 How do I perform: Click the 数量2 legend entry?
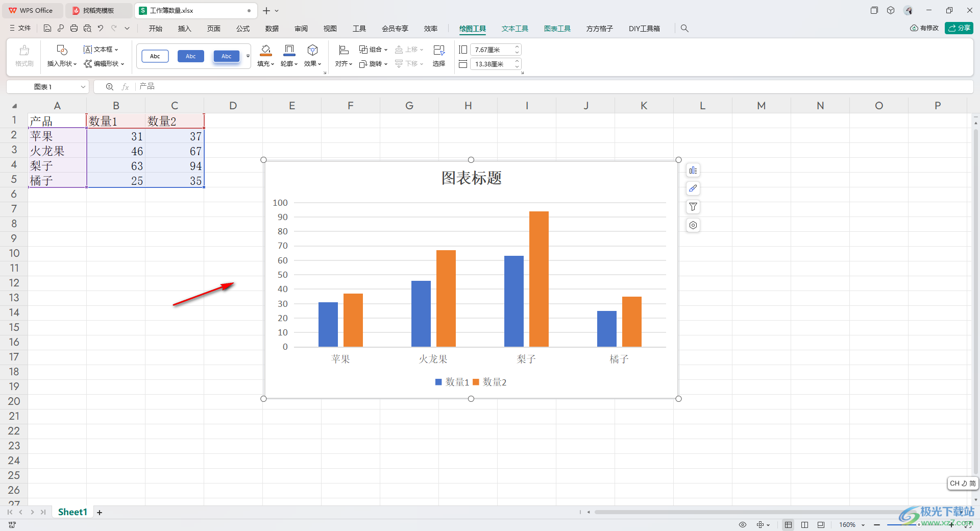[490, 382]
